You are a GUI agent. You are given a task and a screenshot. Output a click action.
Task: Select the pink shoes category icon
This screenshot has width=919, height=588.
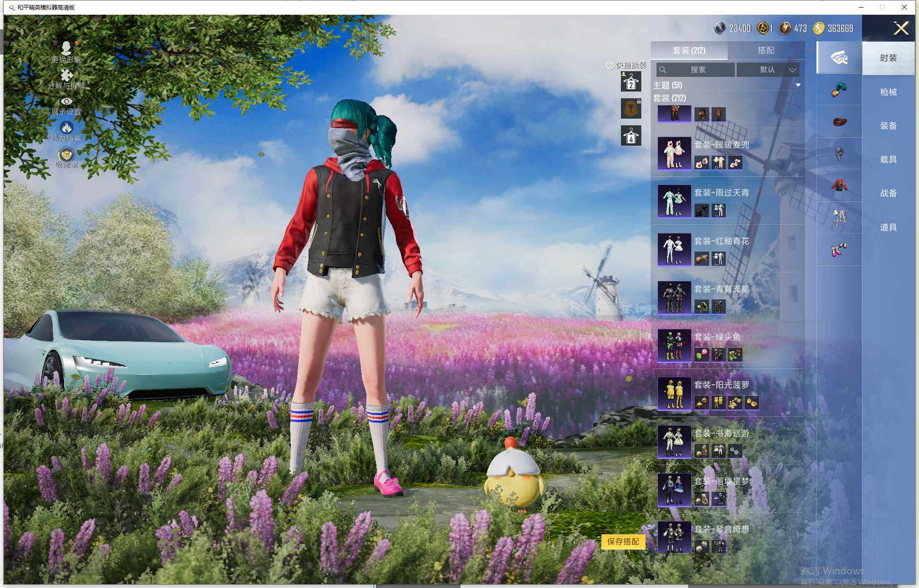point(839,249)
